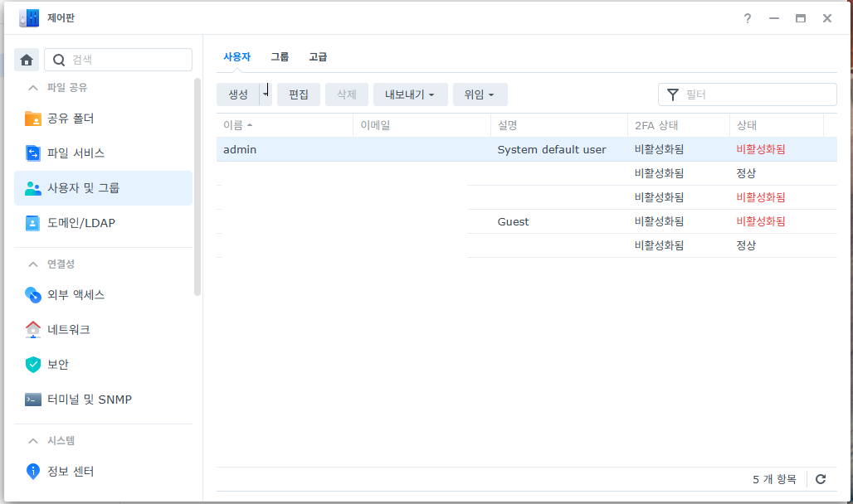Collapse the 시스템 section
The width and height of the screenshot is (853, 504).
pos(33,440)
